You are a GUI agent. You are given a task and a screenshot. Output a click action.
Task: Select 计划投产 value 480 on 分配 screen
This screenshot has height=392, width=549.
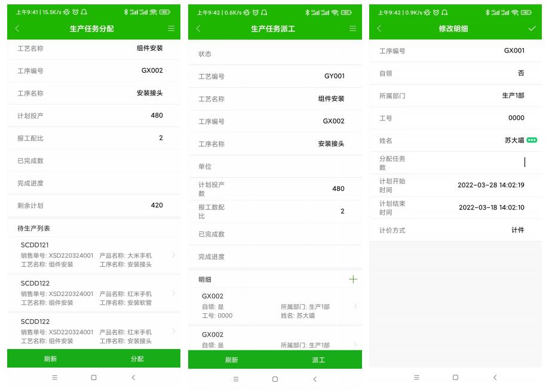click(157, 115)
